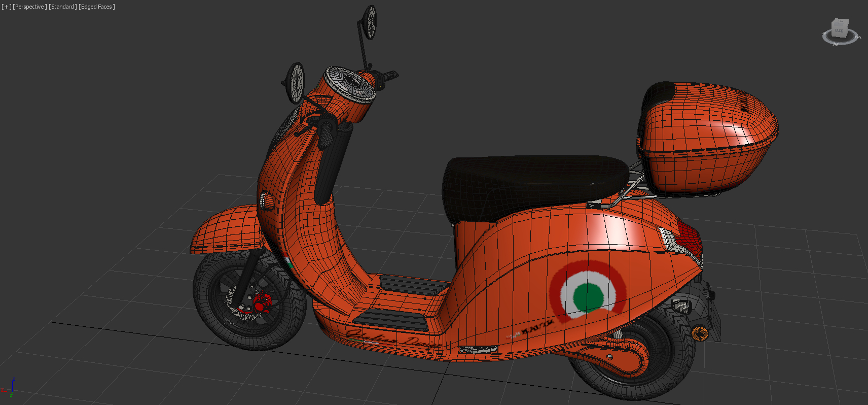
Task: Open the Edged Faces per-view preference menu
Action: pyautogui.click(x=97, y=7)
